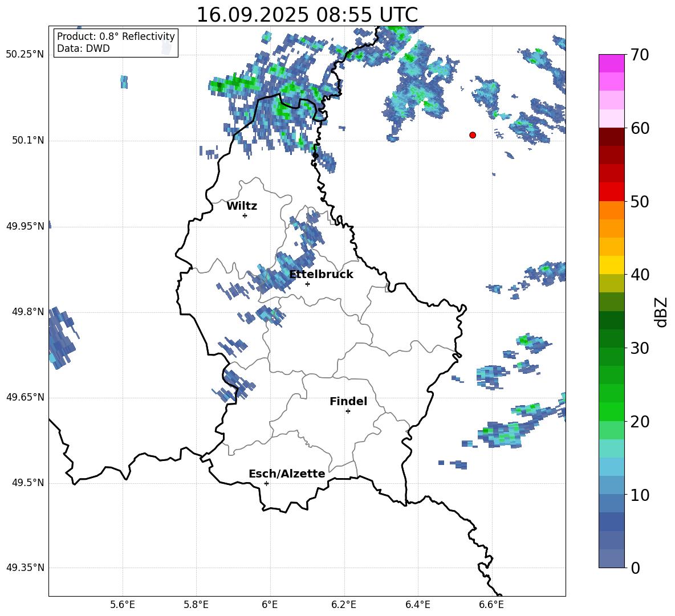
Task: Click the Wiltz station label
Action: click(242, 206)
